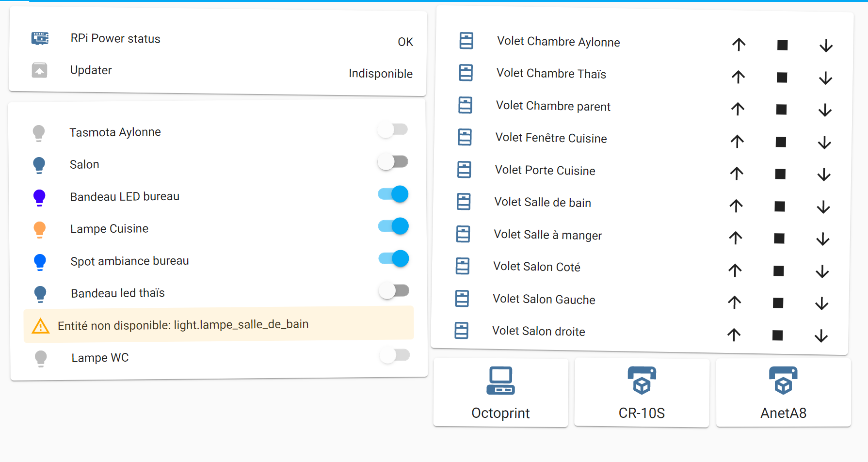The image size is (868, 462).
Task: Click the warning triangle for lampe_salle_de_bain
Action: point(41,326)
